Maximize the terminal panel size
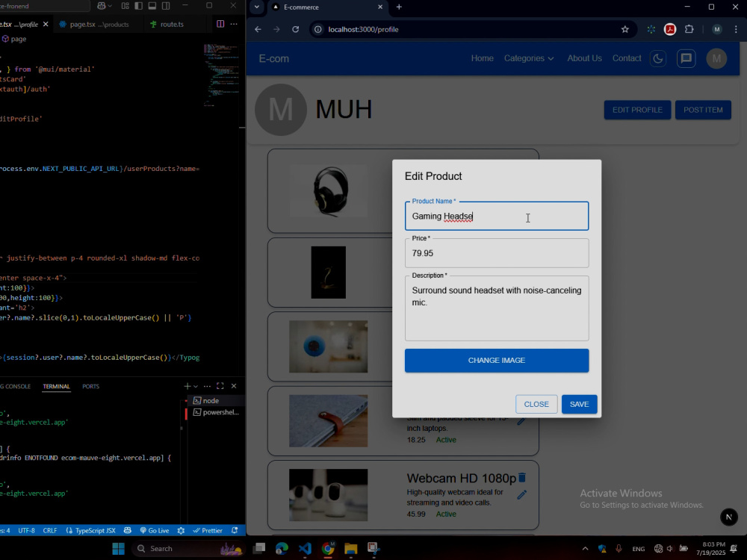Viewport: 747px width, 560px height. (220, 386)
